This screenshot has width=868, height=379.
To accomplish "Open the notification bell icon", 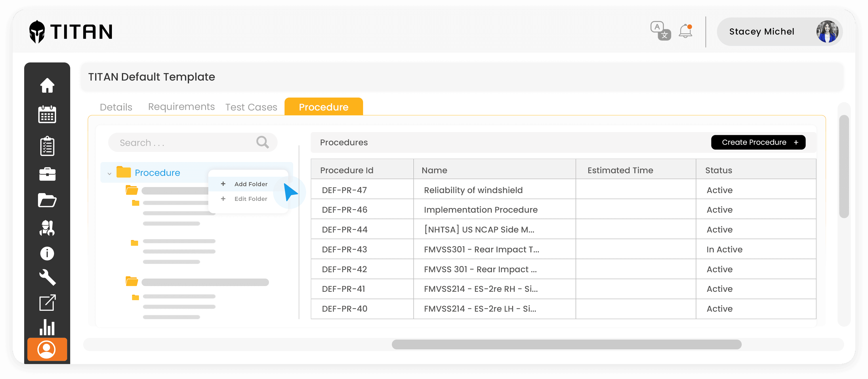I will pos(685,31).
